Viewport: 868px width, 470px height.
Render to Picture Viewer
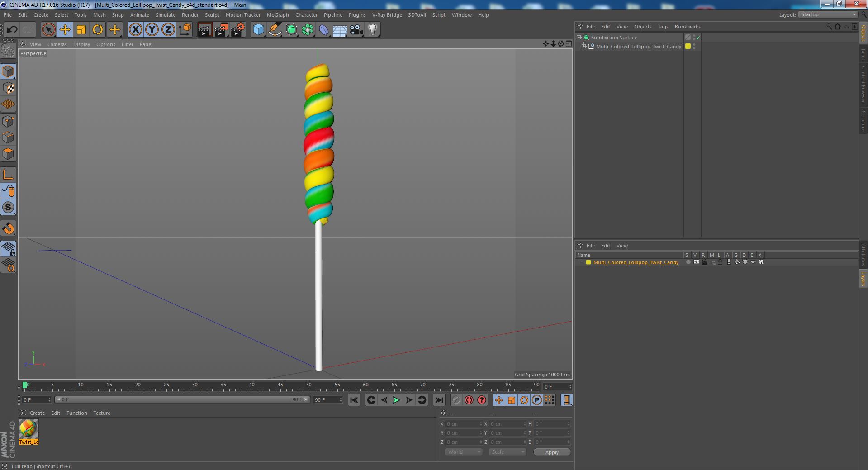tap(221, 30)
